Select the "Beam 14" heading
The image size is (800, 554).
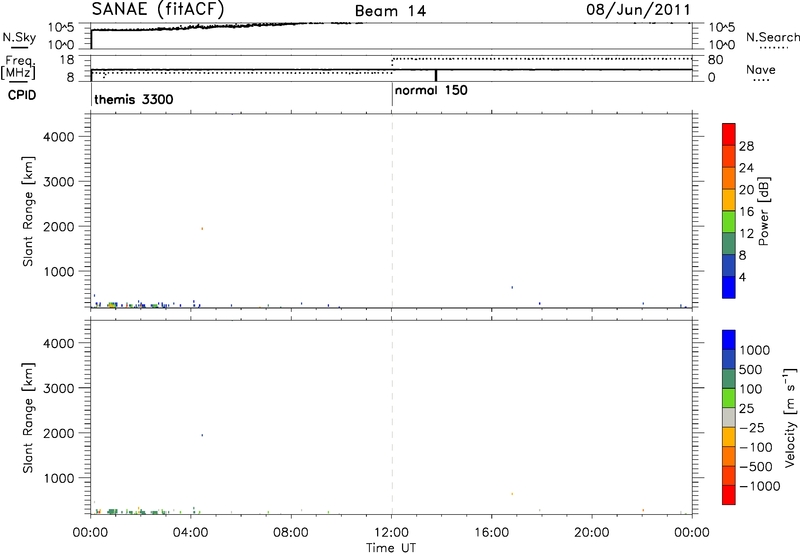(x=390, y=11)
